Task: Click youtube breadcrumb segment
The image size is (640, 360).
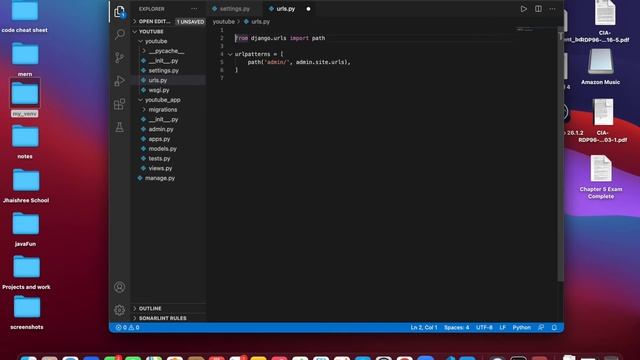Action: tap(224, 22)
